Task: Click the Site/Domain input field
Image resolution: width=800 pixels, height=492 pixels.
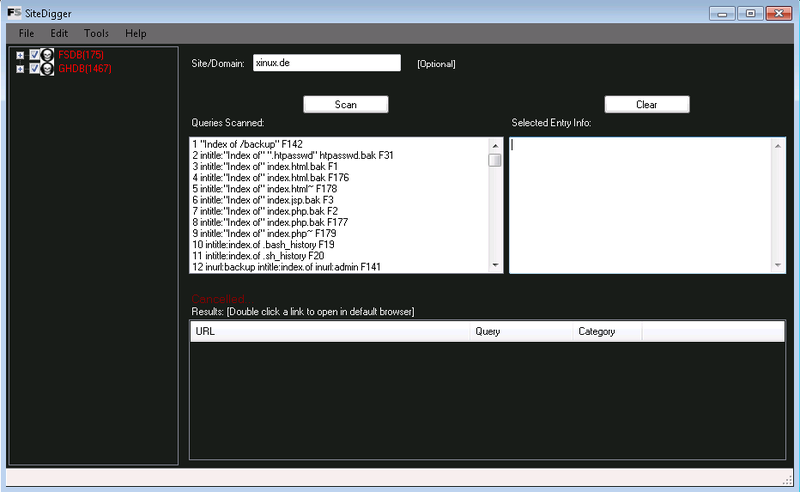Action: click(326, 63)
